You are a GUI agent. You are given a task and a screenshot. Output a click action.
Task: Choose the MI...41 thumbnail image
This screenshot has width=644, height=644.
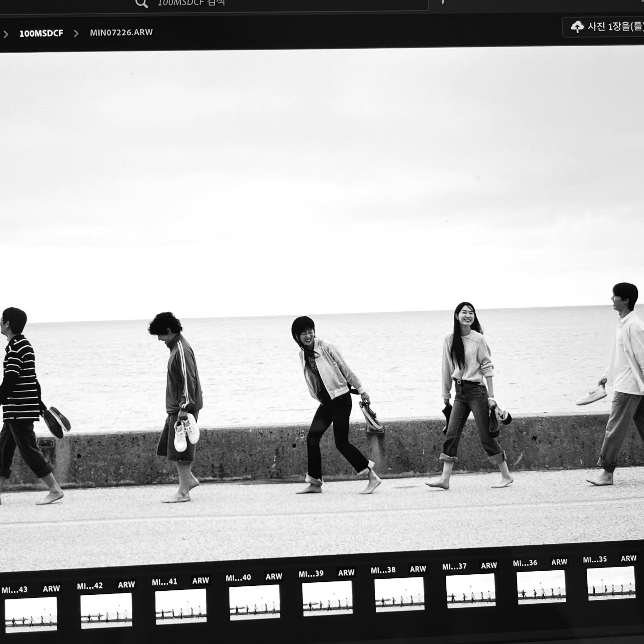pyautogui.click(x=181, y=606)
